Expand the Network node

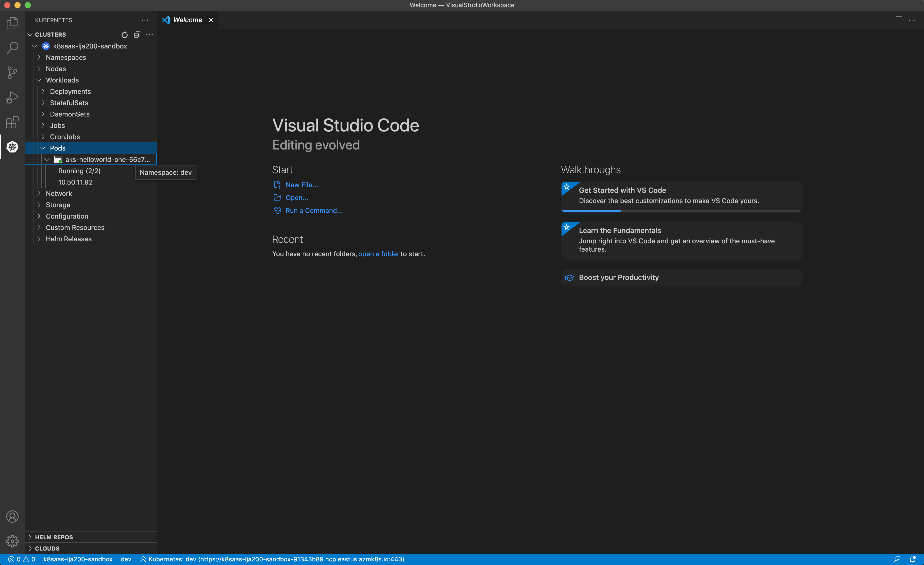pos(39,194)
